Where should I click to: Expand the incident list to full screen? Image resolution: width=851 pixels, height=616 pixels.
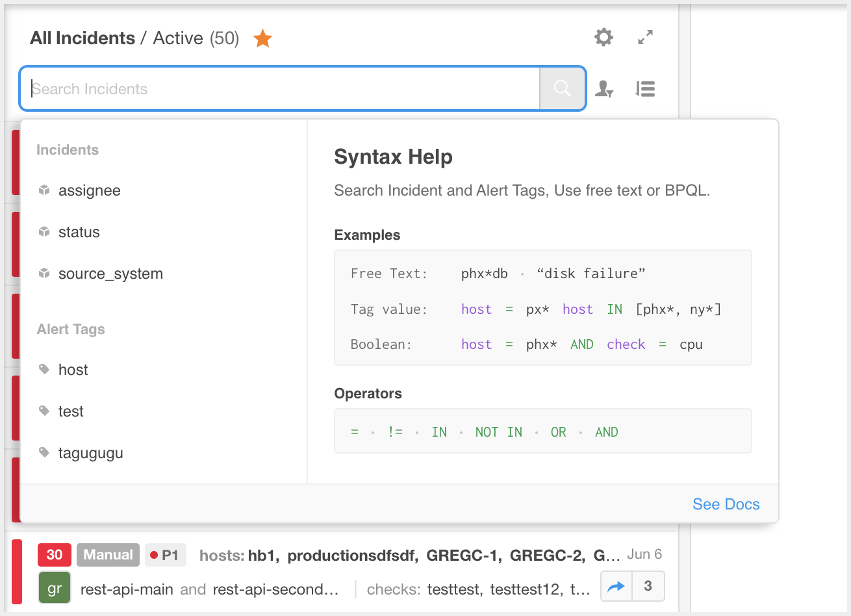(x=644, y=37)
